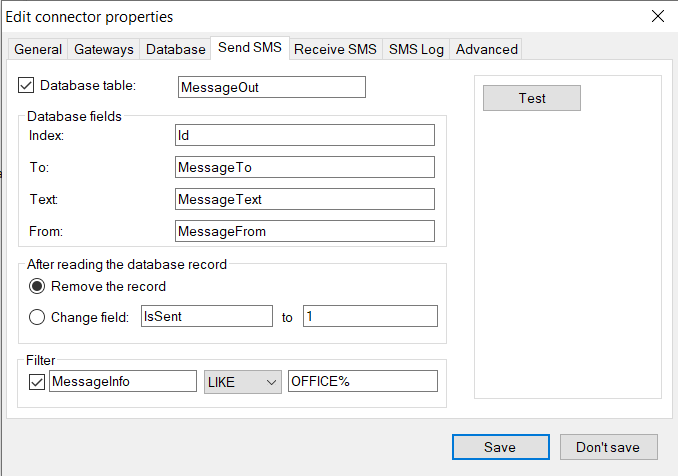The image size is (678, 476).
Task: Click the From field containing MessageFrom
Action: (x=305, y=231)
